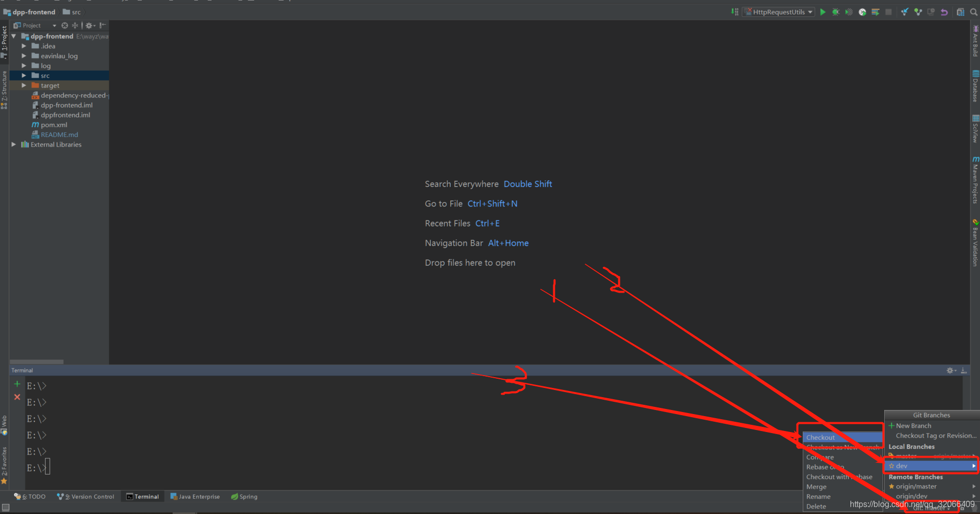Click terminal input line with cursor
Viewport: 980px width, 514px height.
click(x=38, y=467)
